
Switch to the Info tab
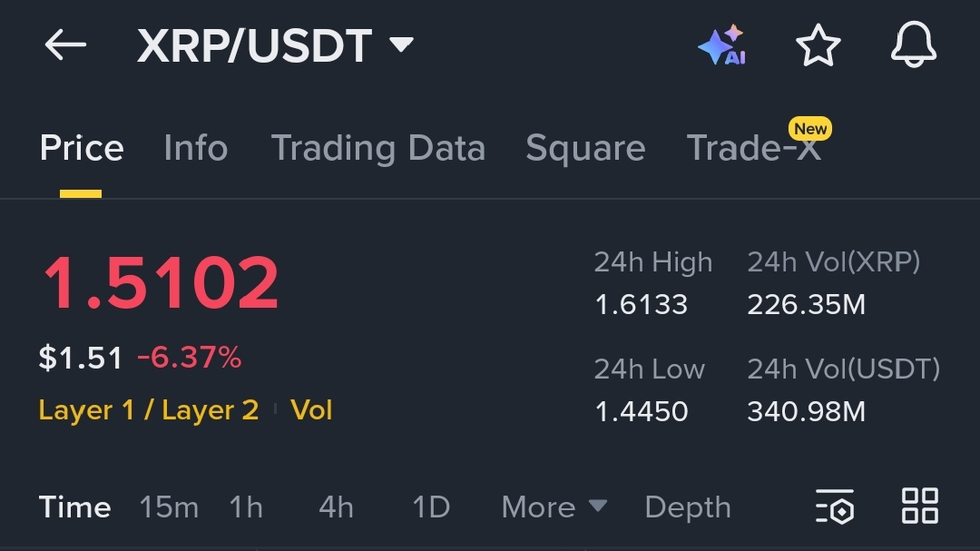(x=195, y=148)
